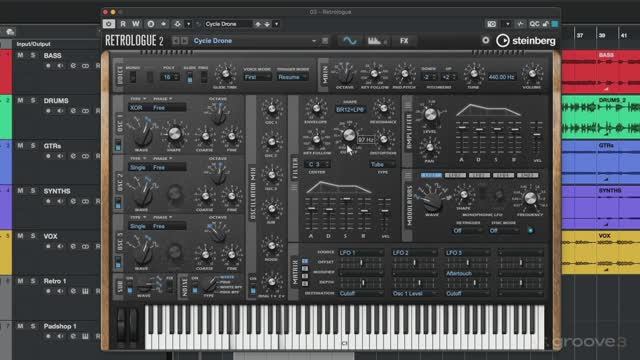The height and width of the screenshot is (360, 640).
Task: Toggle the Sub oscillator ON switch
Action: point(130,288)
